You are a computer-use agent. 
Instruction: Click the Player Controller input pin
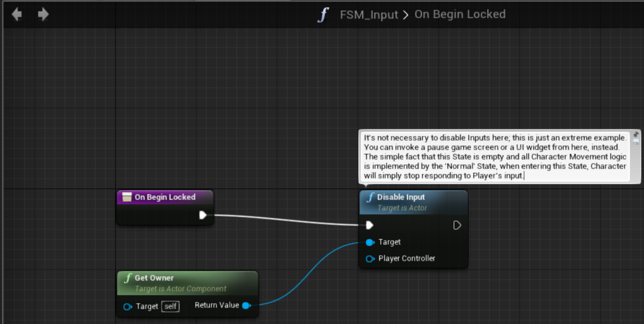pyautogui.click(x=370, y=259)
